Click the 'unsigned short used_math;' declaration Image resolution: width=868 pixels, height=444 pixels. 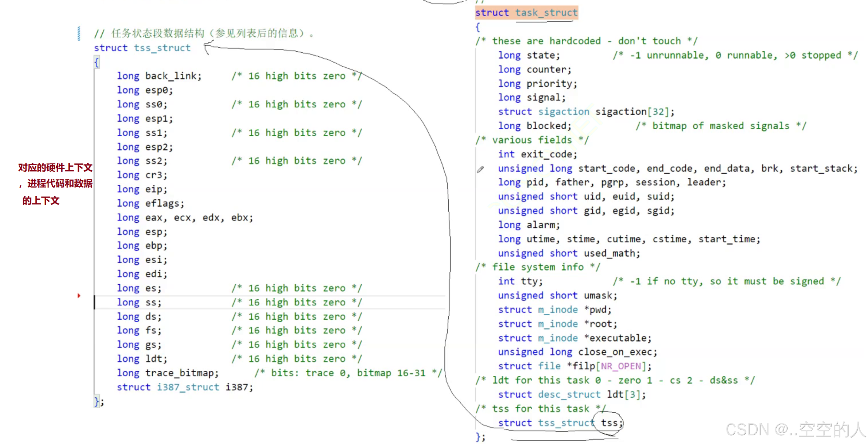click(569, 253)
